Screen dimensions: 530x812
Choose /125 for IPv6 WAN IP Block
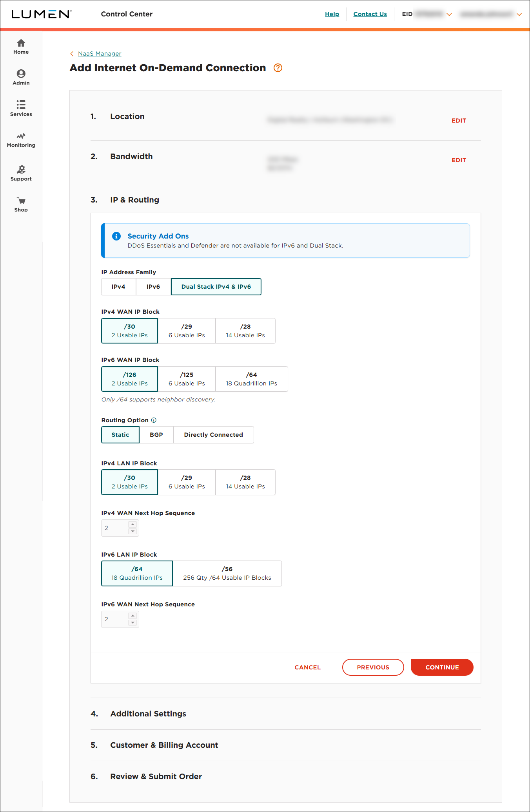[187, 379]
